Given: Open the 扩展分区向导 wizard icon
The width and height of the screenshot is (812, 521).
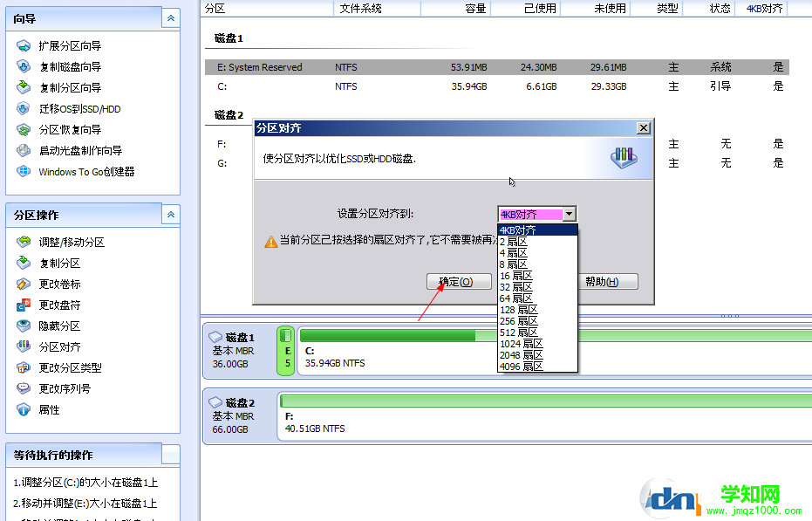Looking at the screenshot, I should (24, 45).
